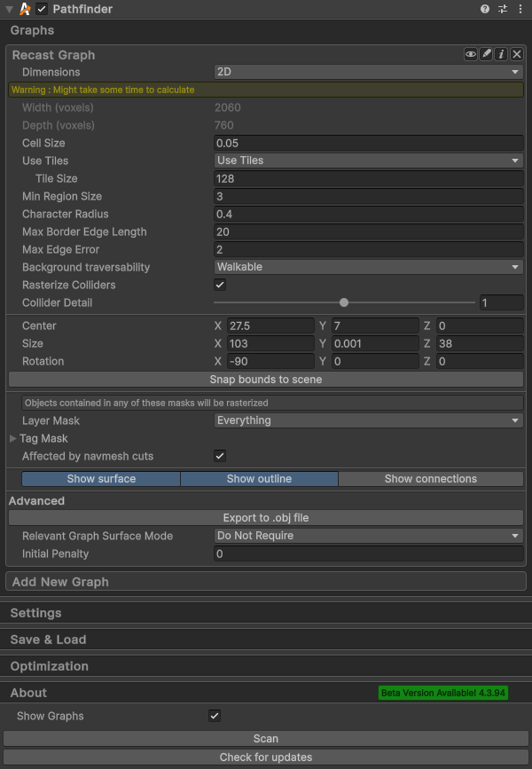Uncheck Affected by navmesh cuts

pos(220,456)
